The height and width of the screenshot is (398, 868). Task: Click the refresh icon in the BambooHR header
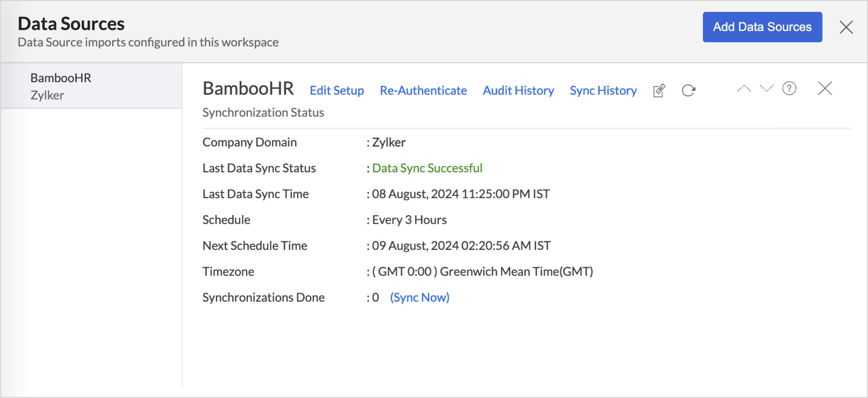click(x=688, y=90)
